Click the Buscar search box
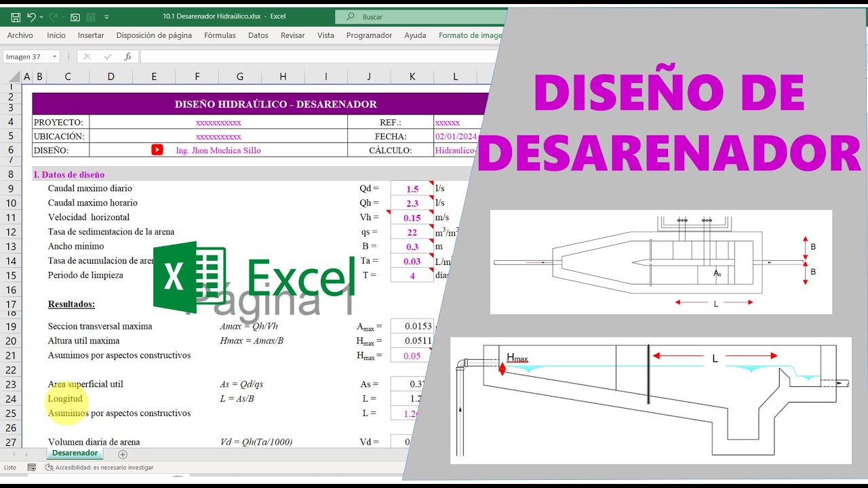The width and height of the screenshot is (868, 488). (420, 16)
